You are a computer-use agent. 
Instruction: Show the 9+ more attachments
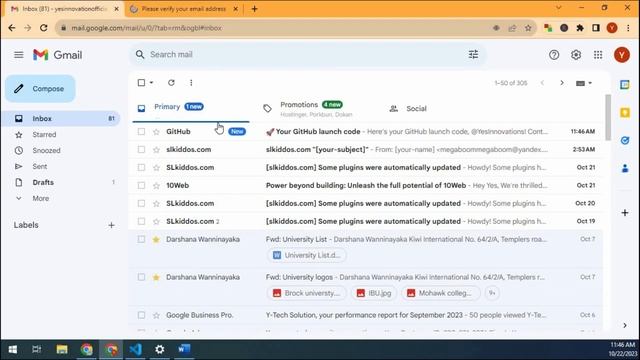coord(492,293)
